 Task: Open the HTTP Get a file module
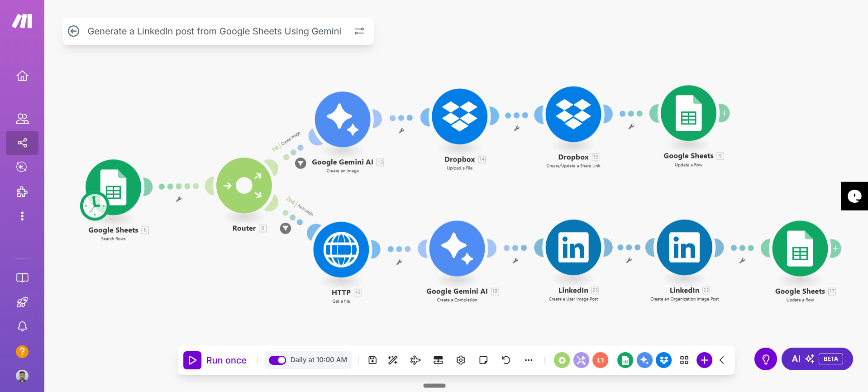[341, 249]
